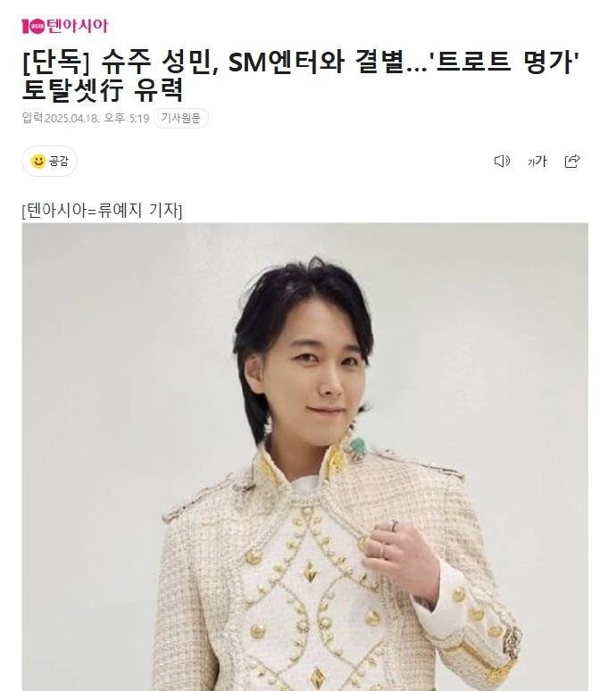Viewport: 616px width, 691px height.
Task: Open the article photo of 성민
Action: [x=305, y=456]
